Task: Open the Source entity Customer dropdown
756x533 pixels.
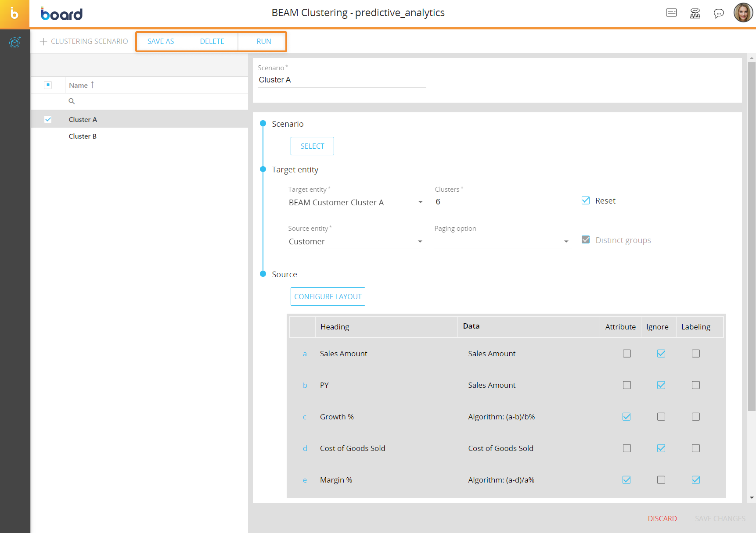Action: (x=420, y=242)
